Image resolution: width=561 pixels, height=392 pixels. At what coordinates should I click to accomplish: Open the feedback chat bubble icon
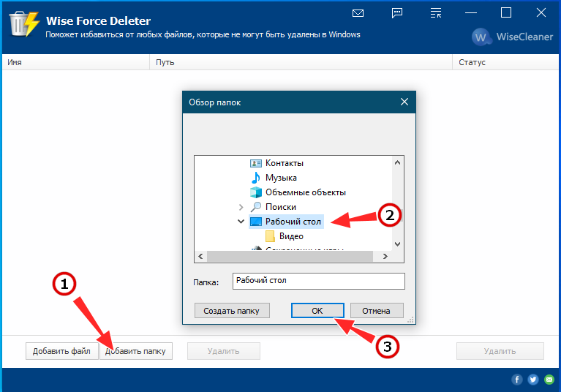coord(397,13)
